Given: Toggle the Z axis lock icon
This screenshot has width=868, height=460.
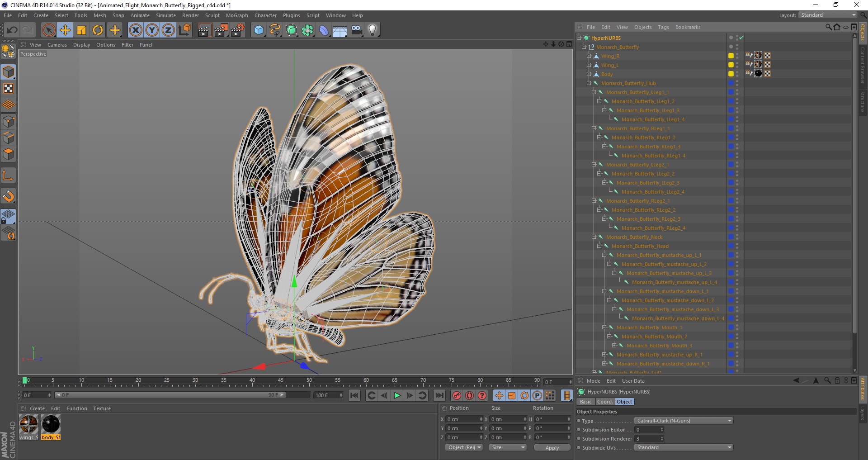Looking at the screenshot, I should tap(168, 30).
